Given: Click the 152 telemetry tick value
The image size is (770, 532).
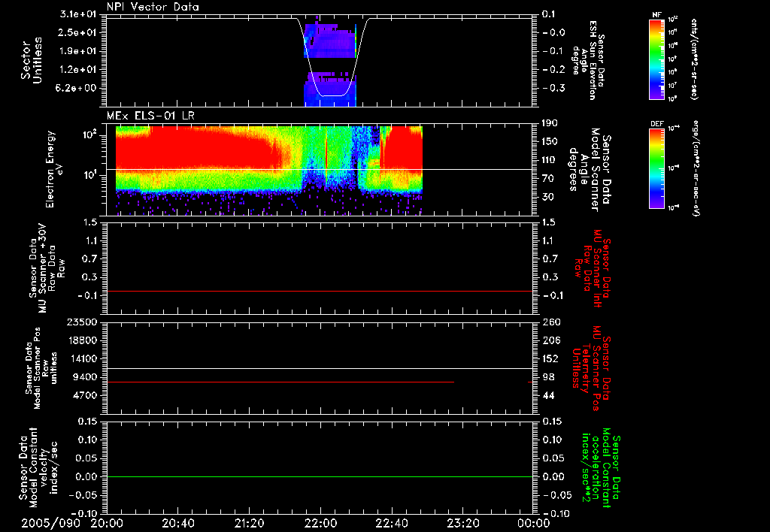Looking at the screenshot, I should click(x=551, y=358).
